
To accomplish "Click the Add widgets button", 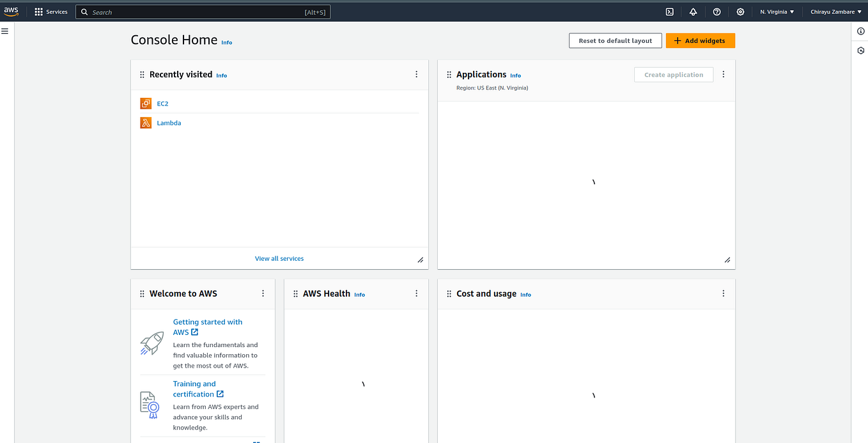I will coord(700,40).
